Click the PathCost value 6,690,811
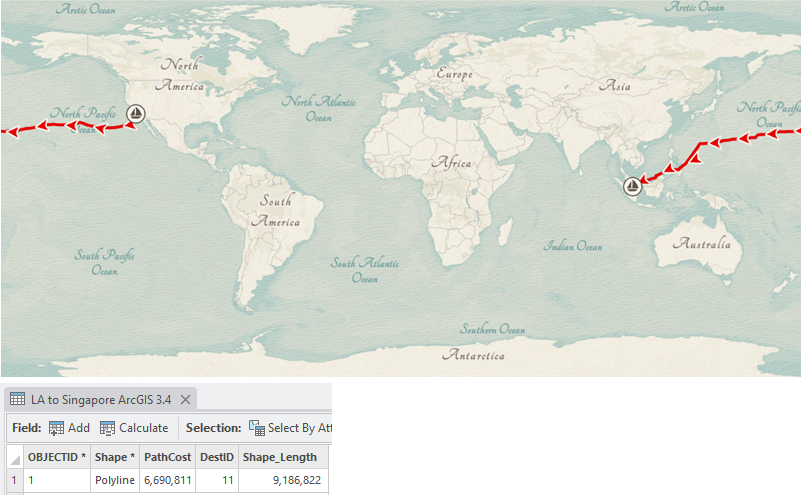Viewport: 801px width, 495px height. 168,480
